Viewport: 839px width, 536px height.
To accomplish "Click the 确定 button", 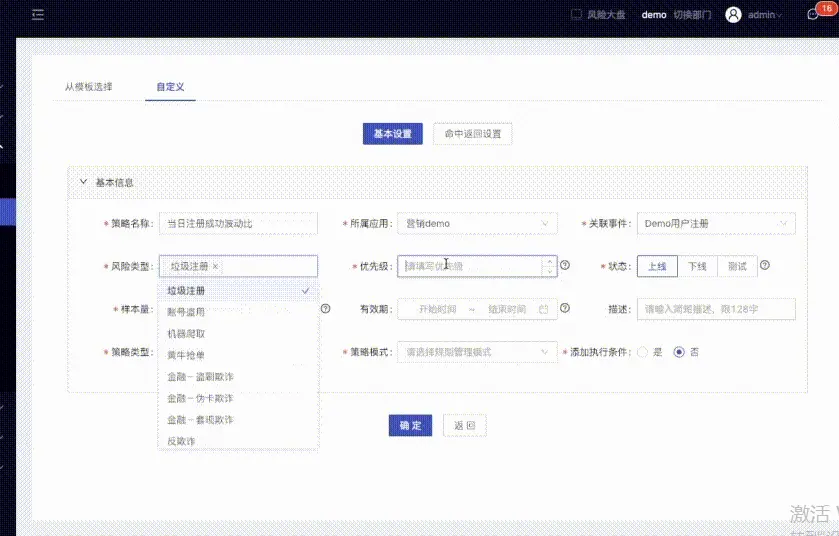I will 410,425.
